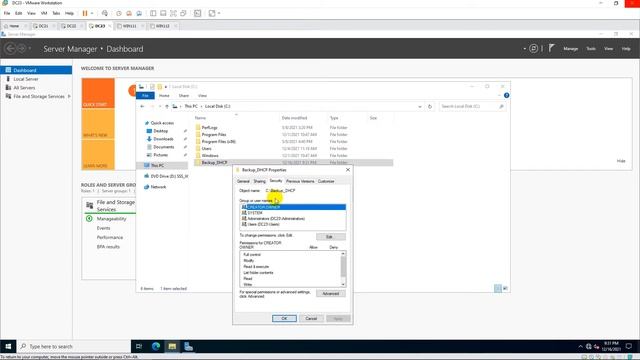640x360 pixels.
Task: Open VMware File menu
Action: pos(7,13)
